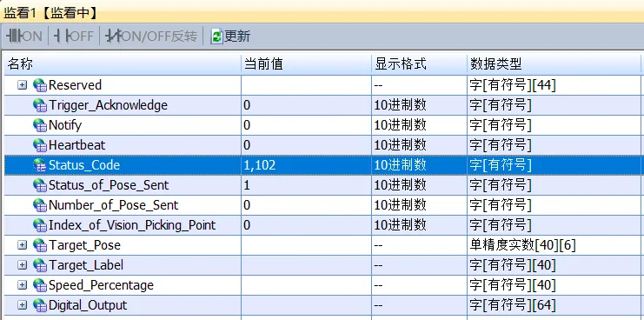Select the Status_Code row name
The width and height of the screenshot is (644, 320).
(x=84, y=165)
